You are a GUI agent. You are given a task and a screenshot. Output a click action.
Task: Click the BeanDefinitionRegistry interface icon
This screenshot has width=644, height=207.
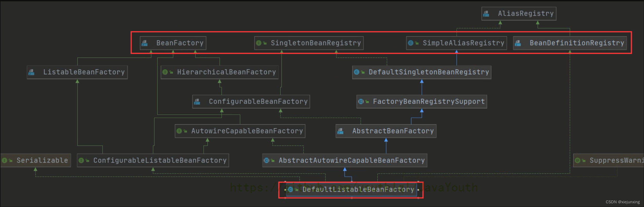(x=518, y=43)
